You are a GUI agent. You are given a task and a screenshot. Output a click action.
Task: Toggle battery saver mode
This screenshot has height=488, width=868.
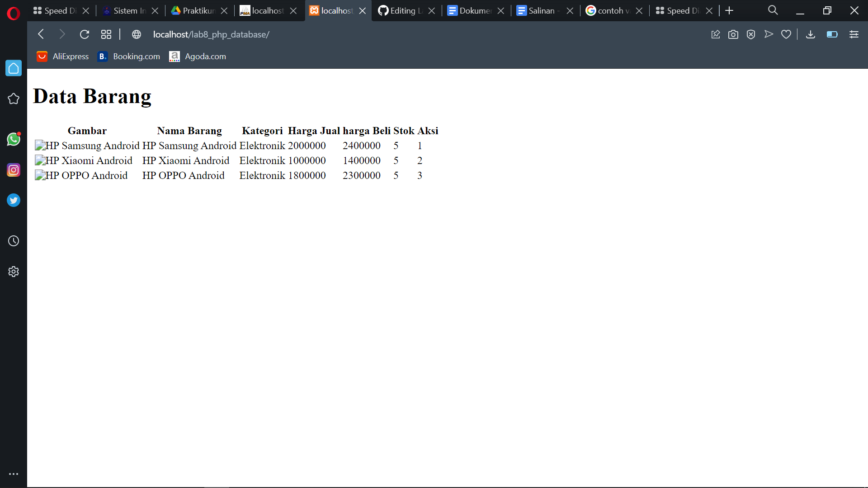tap(832, 34)
